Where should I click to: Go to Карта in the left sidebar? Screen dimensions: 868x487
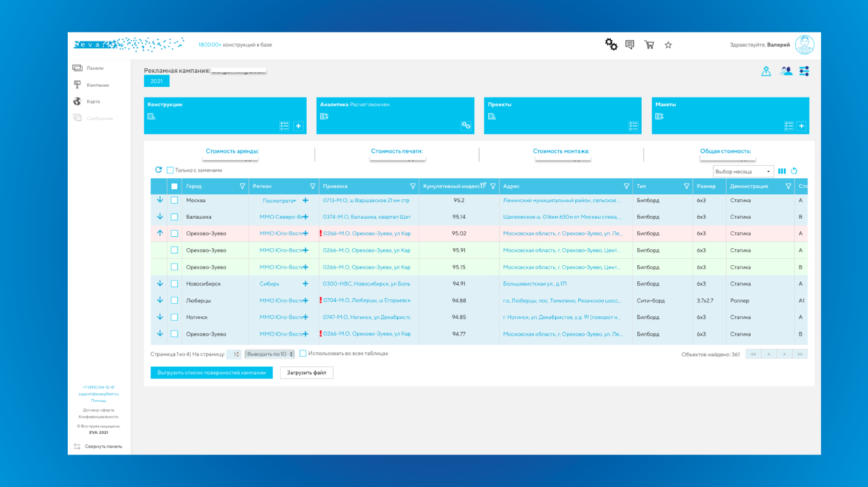pos(93,102)
